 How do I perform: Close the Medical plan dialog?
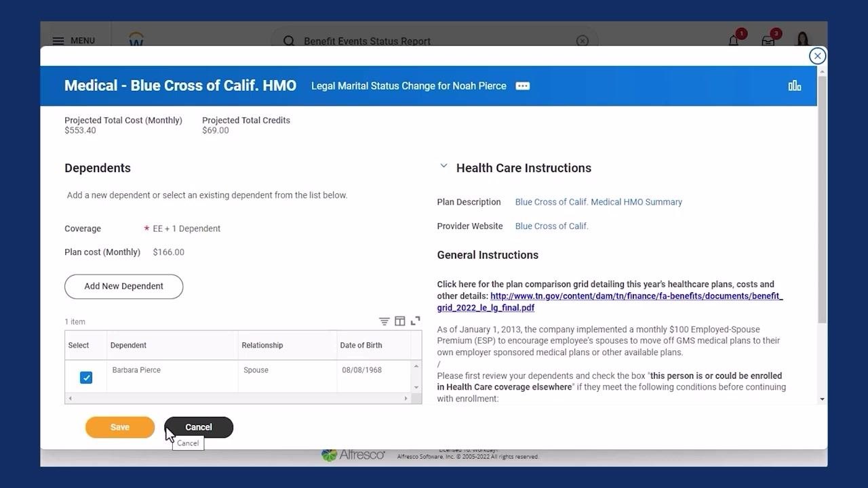pos(817,56)
